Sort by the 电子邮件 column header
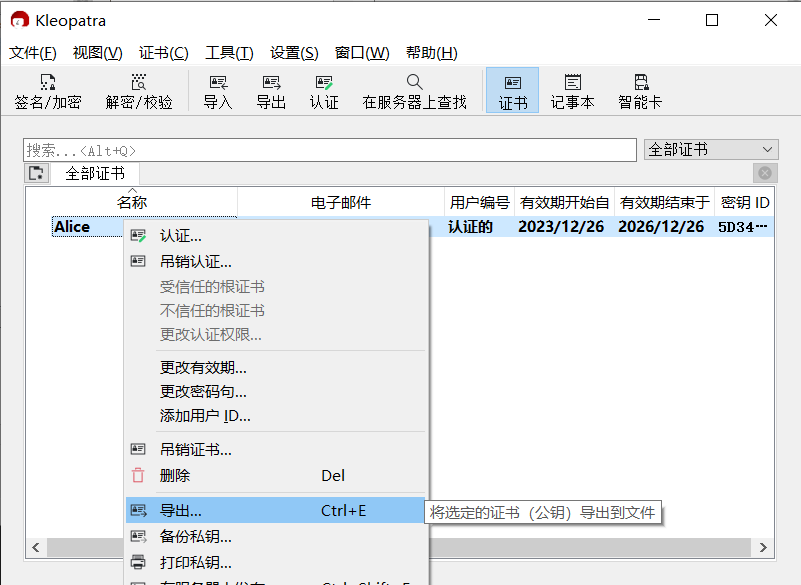Viewport: 801px width, 585px height. click(341, 202)
